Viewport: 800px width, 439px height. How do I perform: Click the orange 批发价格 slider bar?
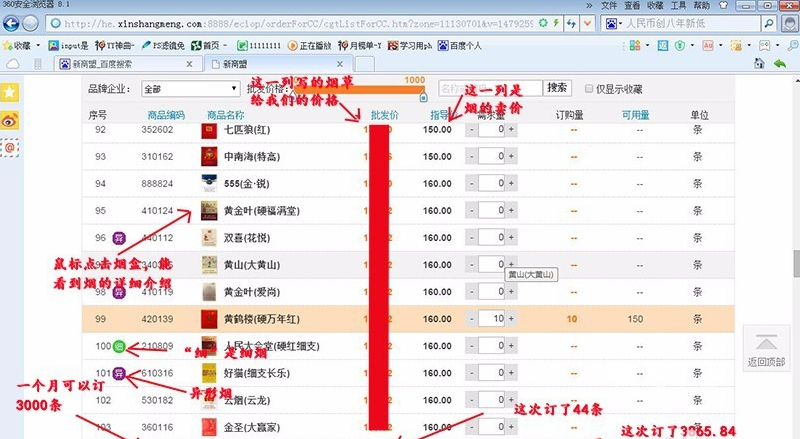tap(359, 90)
